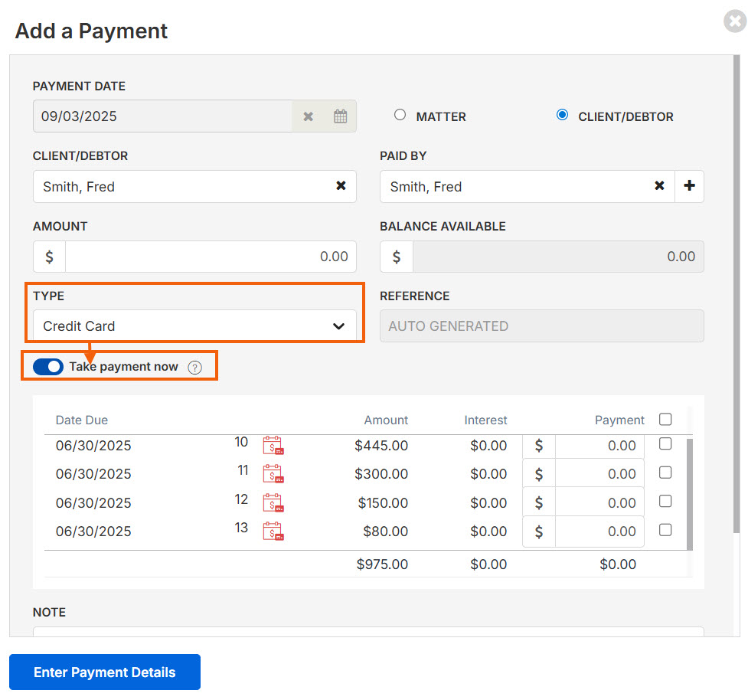
Task: Click the invoice list vertical scrollbar
Action: point(690,490)
